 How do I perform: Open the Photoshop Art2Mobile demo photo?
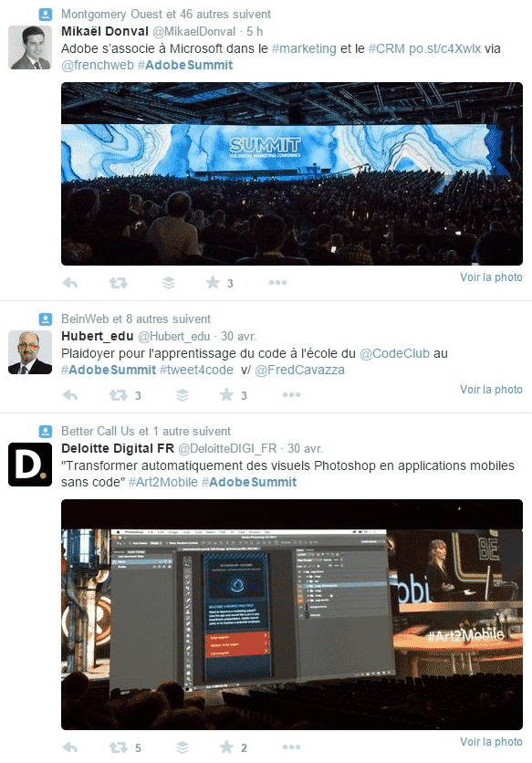pos(292,614)
